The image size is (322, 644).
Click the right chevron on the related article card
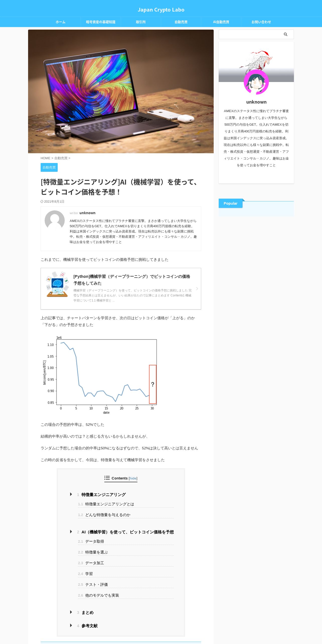tap(197, 289)
